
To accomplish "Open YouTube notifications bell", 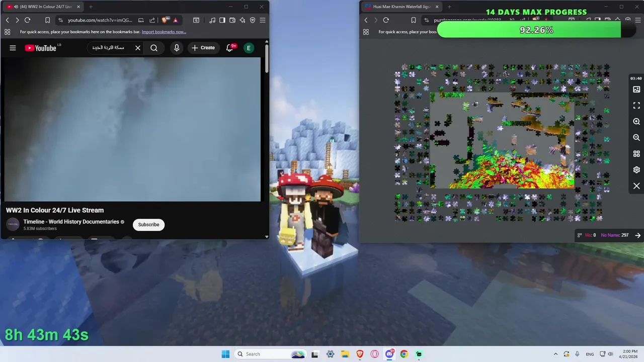I will pyautogui.click(x=229, y=48).
